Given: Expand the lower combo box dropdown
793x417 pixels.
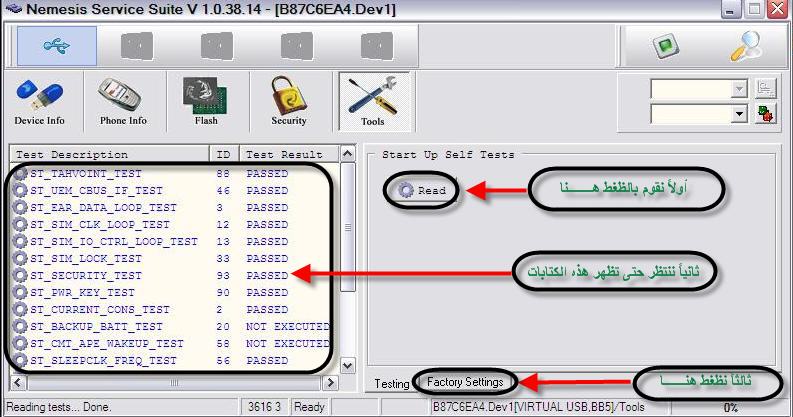Looking at the screenshot, I should [x=739, y=114].
